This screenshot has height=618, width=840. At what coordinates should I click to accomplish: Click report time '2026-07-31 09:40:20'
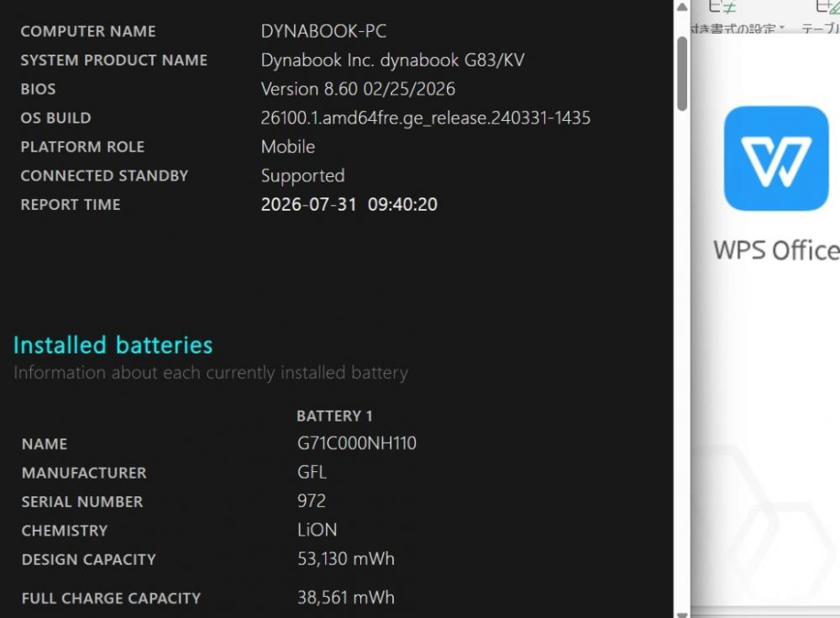point(349,205)
